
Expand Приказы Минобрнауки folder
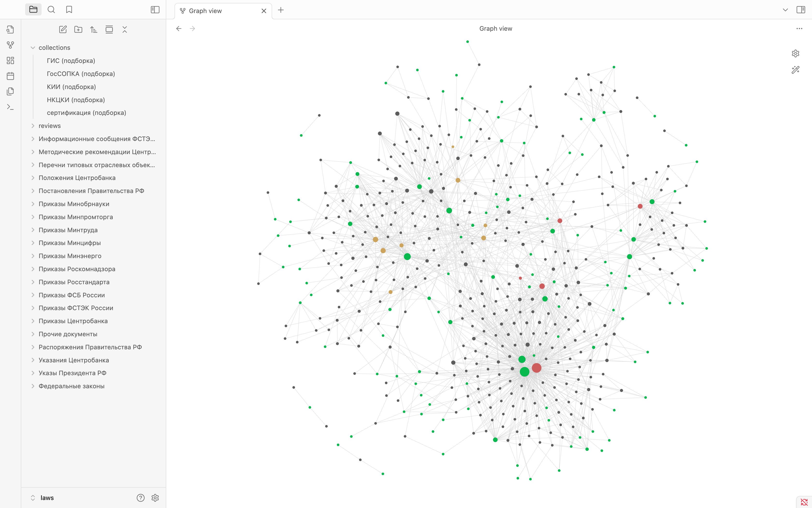[x=94, y=204]
